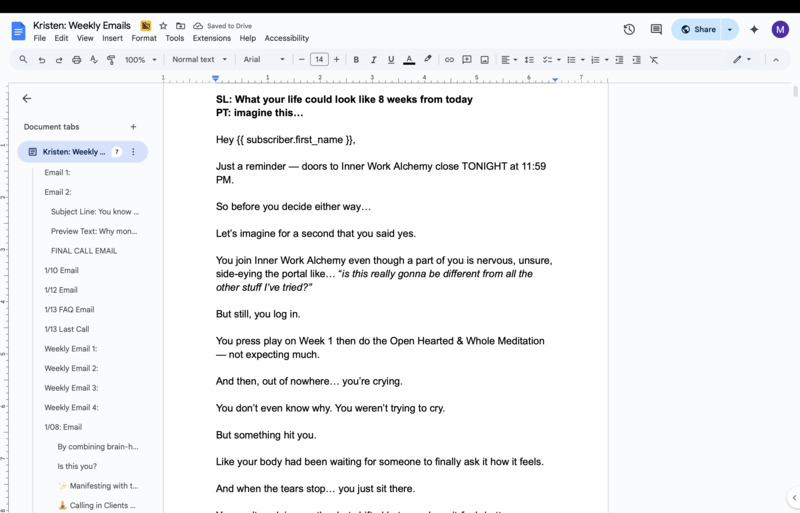Open the Share options dropdown arrow
800x513 pixels.
(730, 30)
